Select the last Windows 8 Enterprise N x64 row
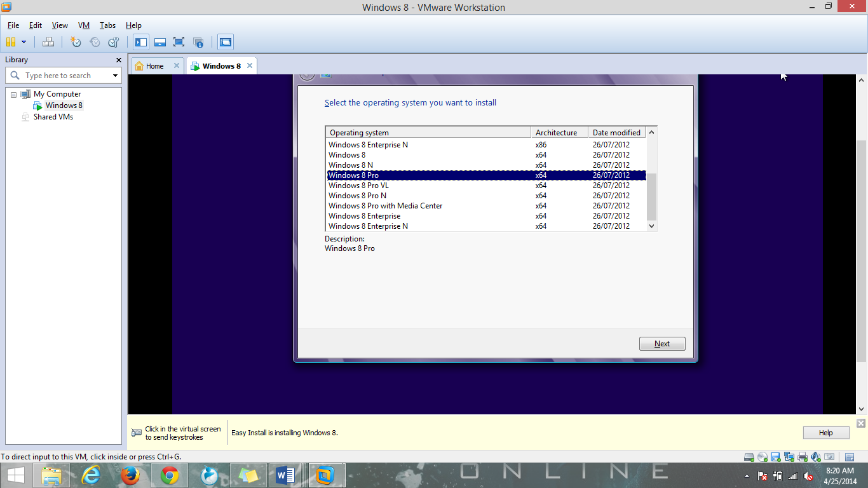This screenshot has width=868, height=488. [486, 226]
